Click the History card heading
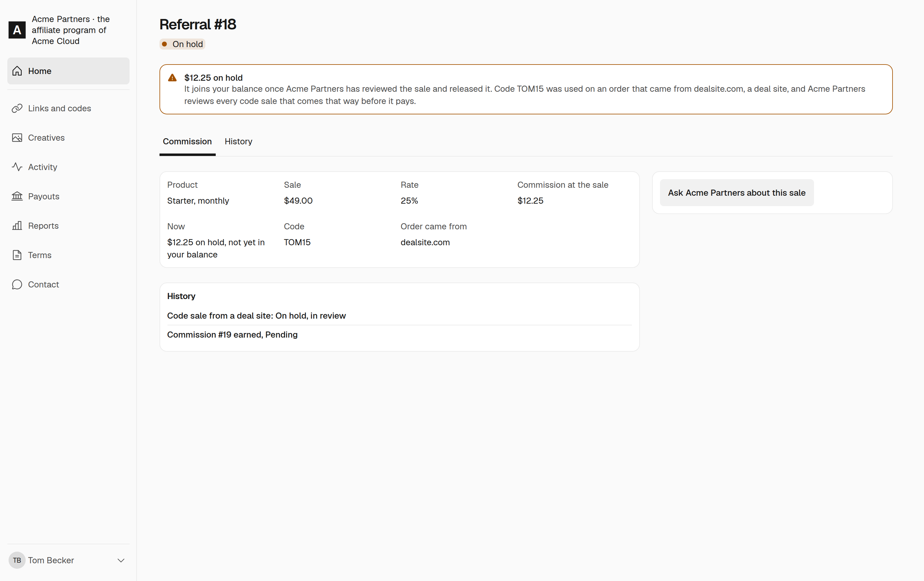Screen dimensions: 924x581 [181, 296]
